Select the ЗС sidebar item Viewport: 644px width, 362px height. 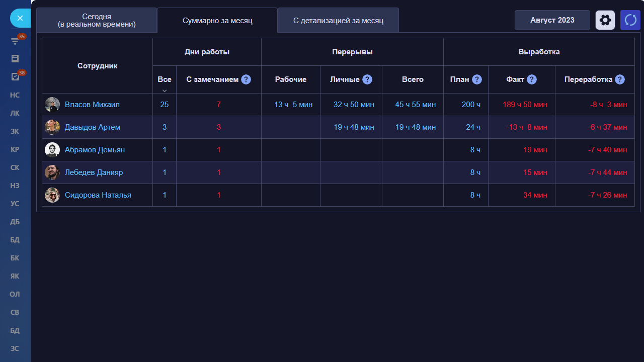pyautogui.click(x=15, y=348)
